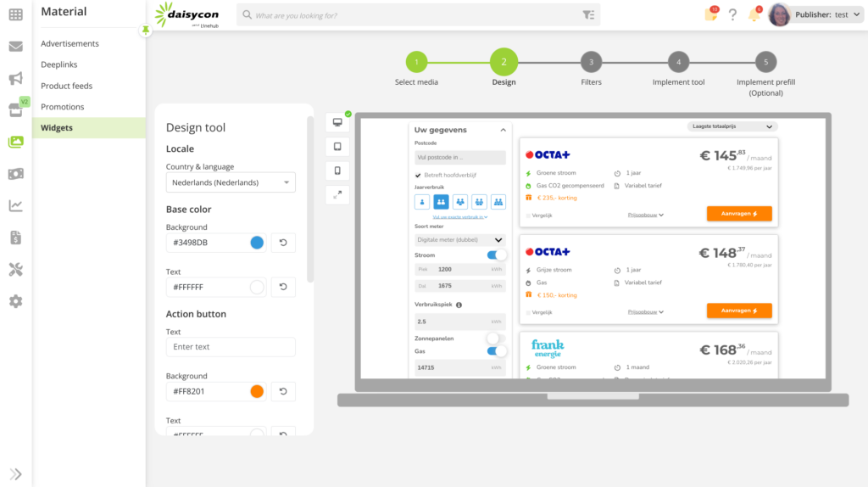Switch preview to mobile phone icon
Viewport: 868px width, 487px height.
pyautogui.click(x=337, y=171)
